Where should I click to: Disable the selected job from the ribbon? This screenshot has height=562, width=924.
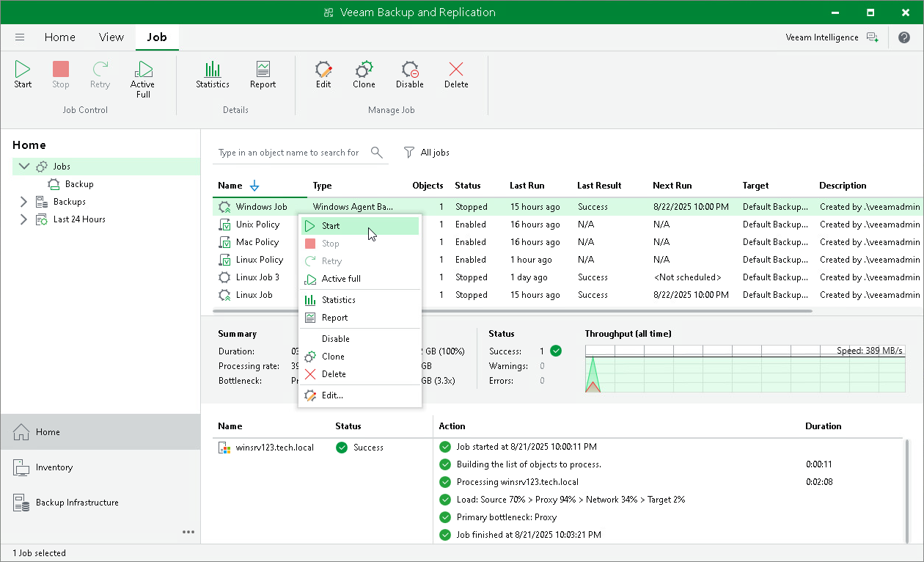[409, 77]
